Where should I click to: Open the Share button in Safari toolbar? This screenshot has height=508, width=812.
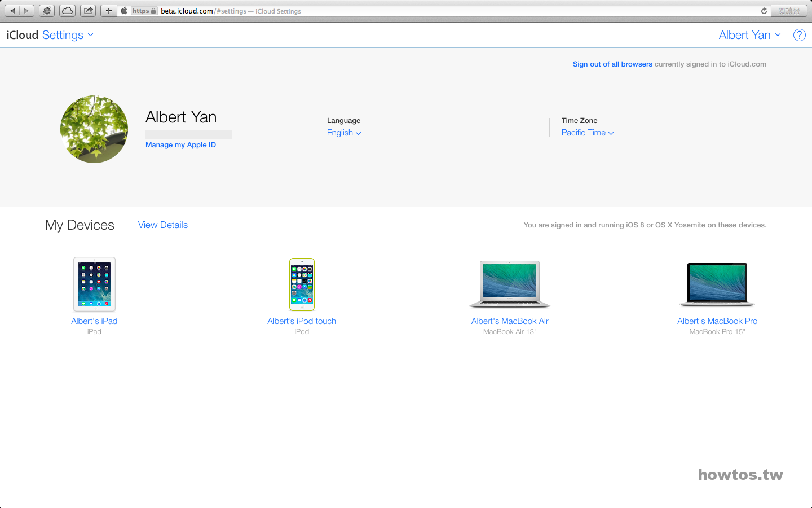[x=88, y=11]
